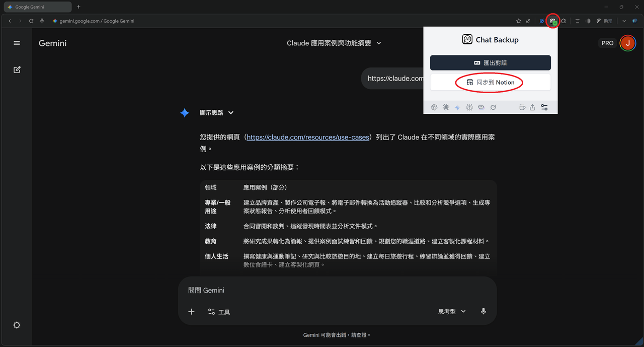Image resolution: width=644 pixels, height=347 pixels.
Task: Open the 思考型 model selector dropdown
Action: (452, 312)
